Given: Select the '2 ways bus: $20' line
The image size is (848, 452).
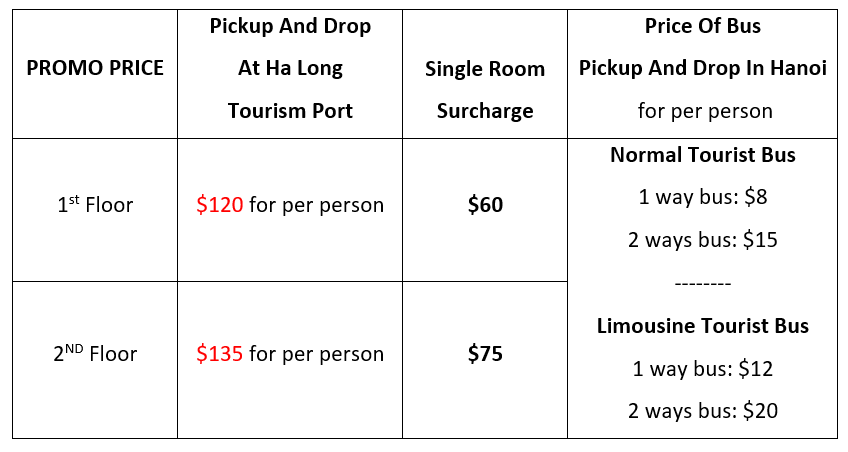Looking at the screenshot, I should pos(702,411).
